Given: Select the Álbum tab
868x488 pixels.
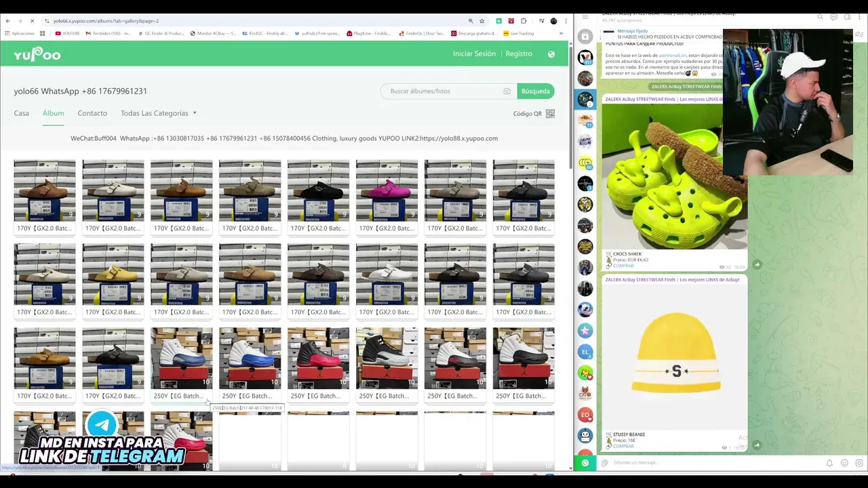Looking at the screenshot, I should coord(54,113).
